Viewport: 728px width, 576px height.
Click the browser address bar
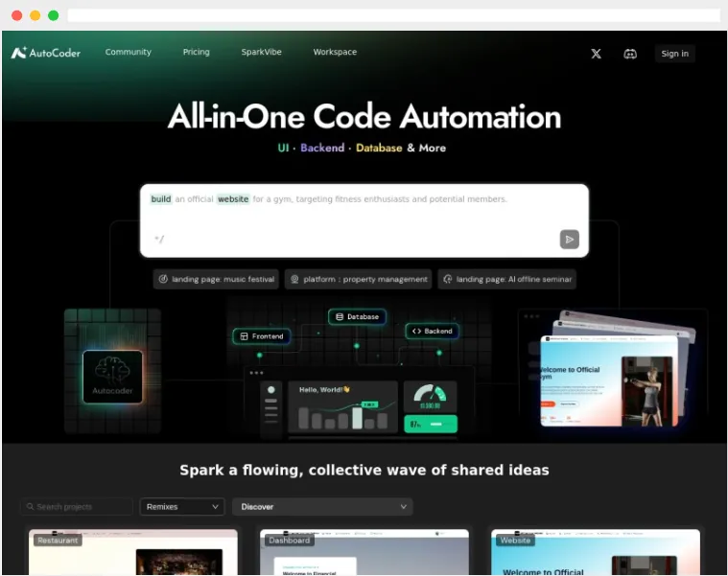[393, 15]
